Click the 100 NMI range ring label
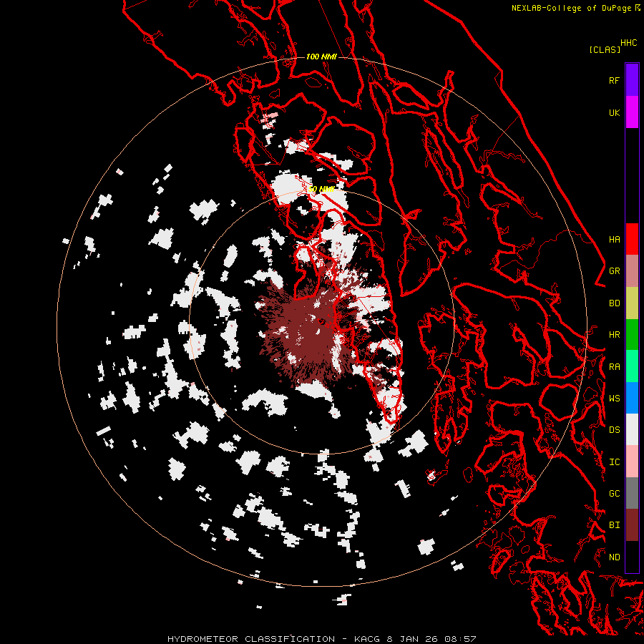 (x=321, y=57)
